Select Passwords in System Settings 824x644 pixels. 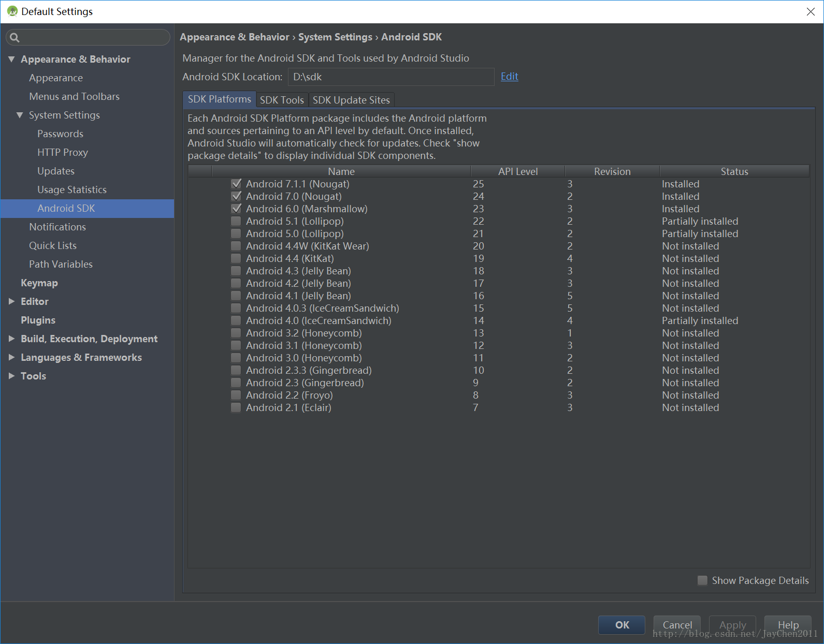60,134
